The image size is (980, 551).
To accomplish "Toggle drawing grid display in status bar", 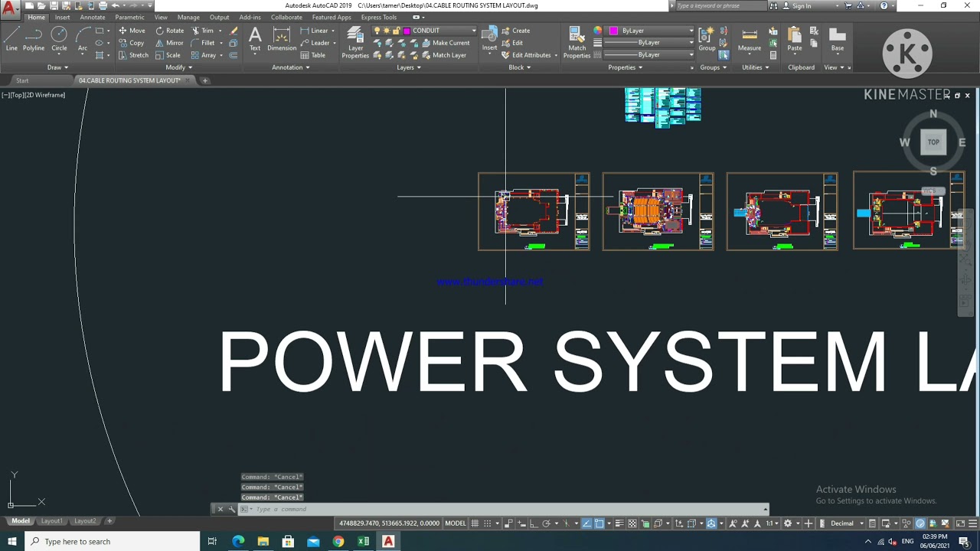I will click(475, 523).
